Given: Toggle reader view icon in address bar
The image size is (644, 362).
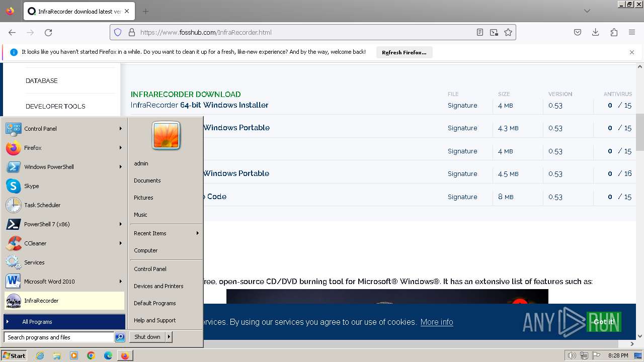Looking at the screenshot, I should tap(480, 32).
